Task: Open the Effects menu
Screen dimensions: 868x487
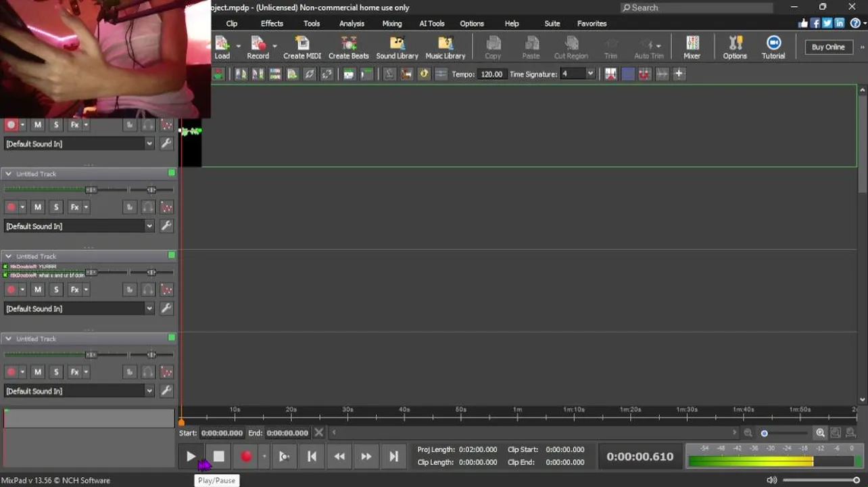Action: (272, 24)
